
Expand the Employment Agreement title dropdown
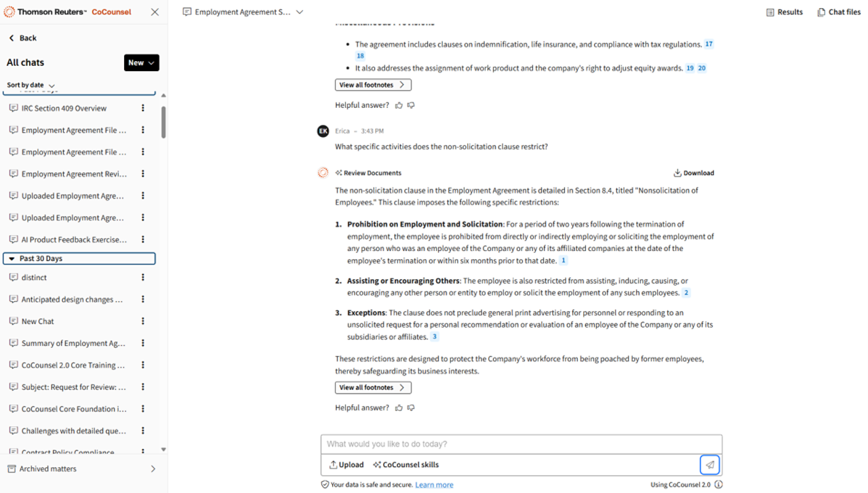(x=300, y=12)
